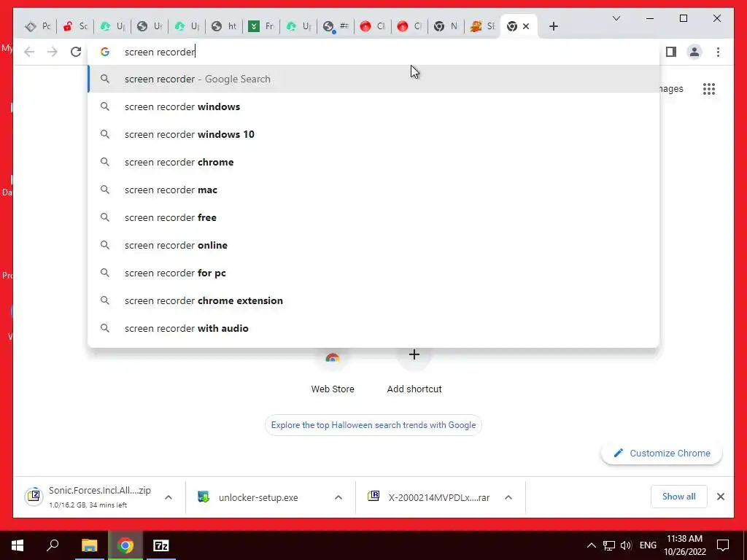Open the Chrome profile avatar icon
747x560 pixels.
point(694,52)
